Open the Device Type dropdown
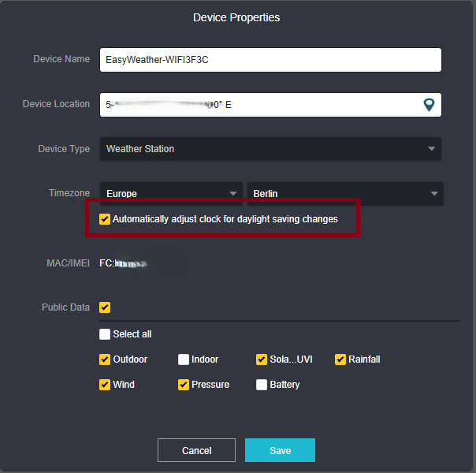 click(x=270, y=149)
